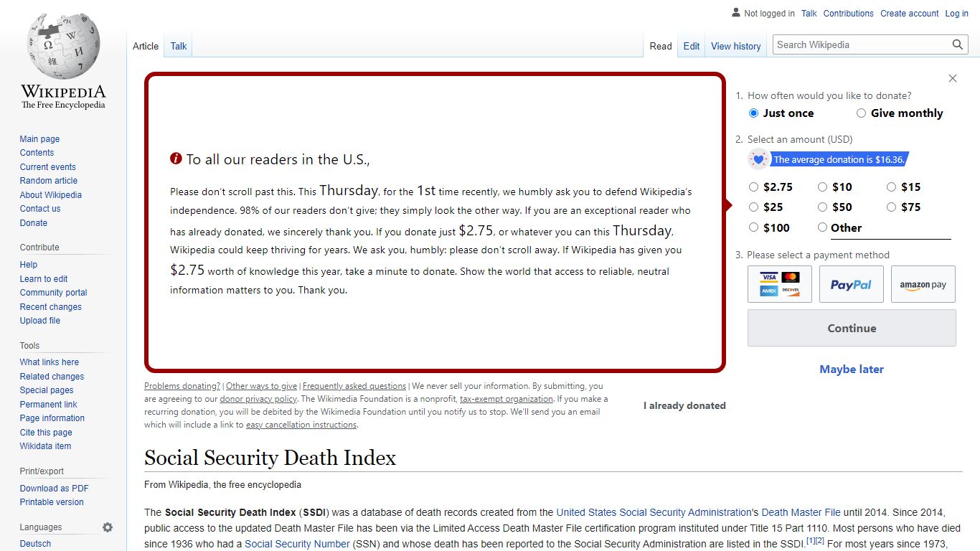
Task: Open About Wikipedia link
Action: pos(51,195)
